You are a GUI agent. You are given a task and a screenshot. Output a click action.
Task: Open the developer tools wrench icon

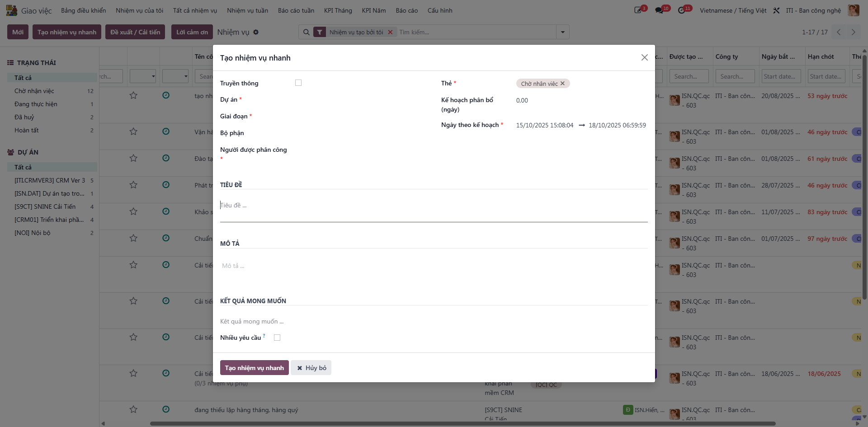coord(776,10)
